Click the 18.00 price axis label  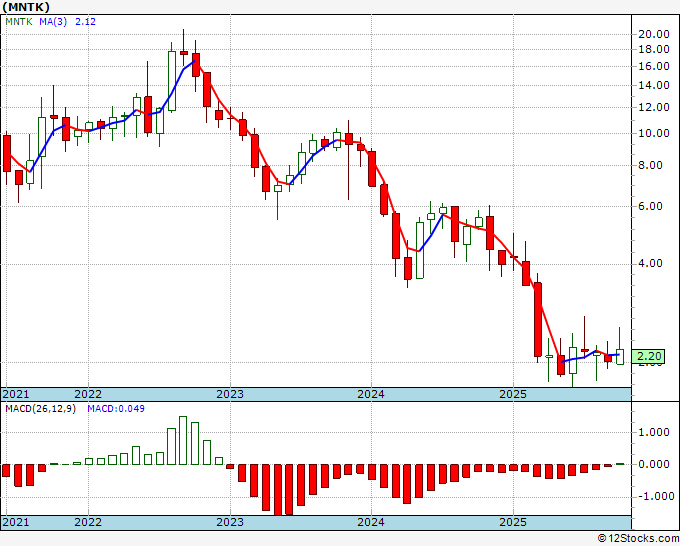coord(654,49)
